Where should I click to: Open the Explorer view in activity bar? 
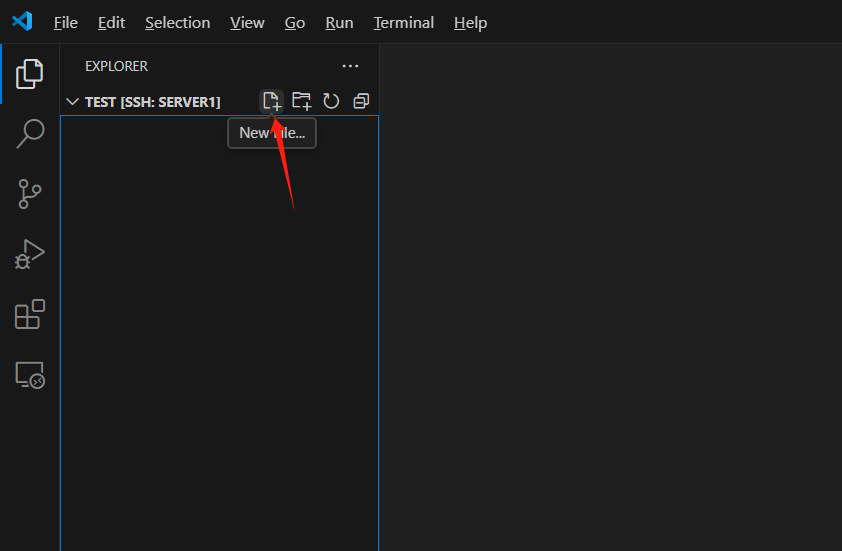(x=30, y=73)
